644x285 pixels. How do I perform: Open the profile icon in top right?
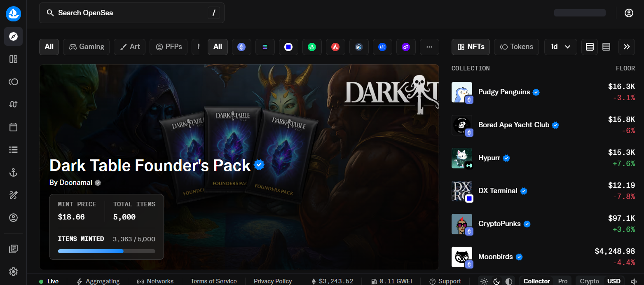(629, 13)
